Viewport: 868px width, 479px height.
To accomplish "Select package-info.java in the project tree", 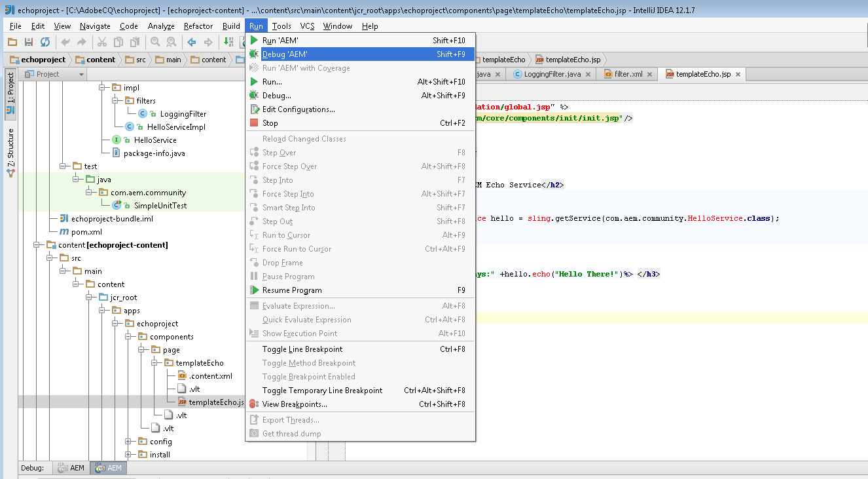I will (154, 153).
